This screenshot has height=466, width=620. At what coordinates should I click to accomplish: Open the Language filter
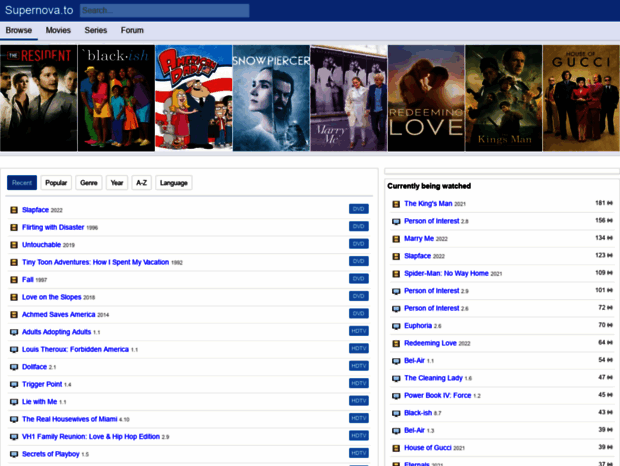(x=173, y=183)
